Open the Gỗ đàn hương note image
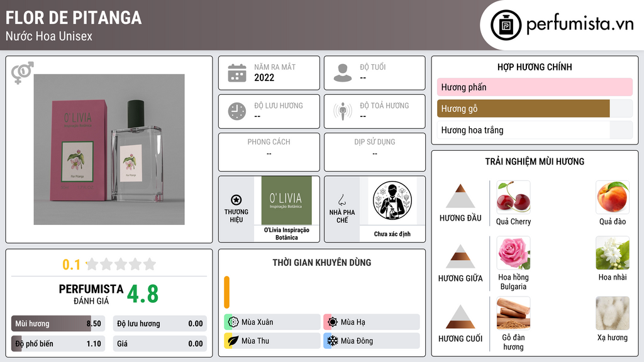Image resolution: width=644 pixels, height=362 pixels. point(513,313)
